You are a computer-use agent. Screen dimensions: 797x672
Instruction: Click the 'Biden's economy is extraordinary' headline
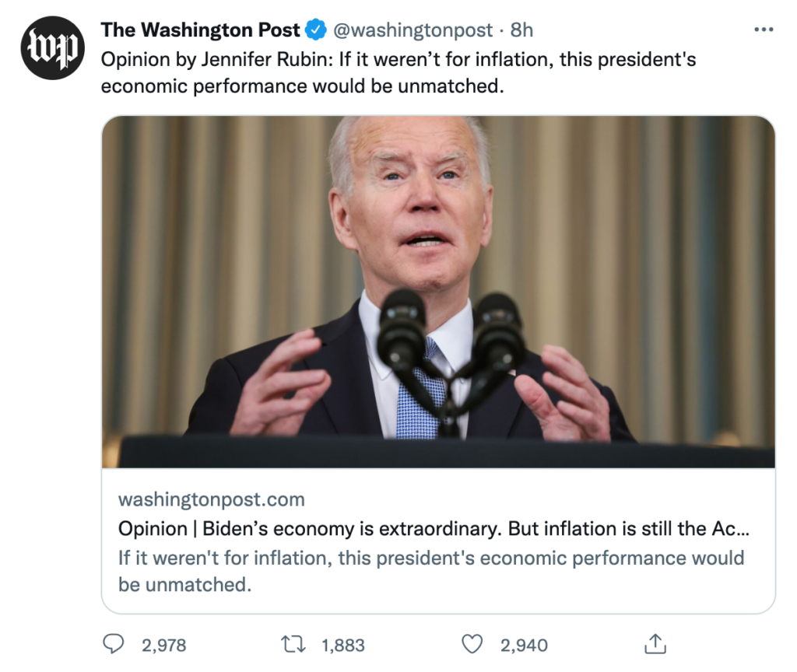tap(434, 529)
